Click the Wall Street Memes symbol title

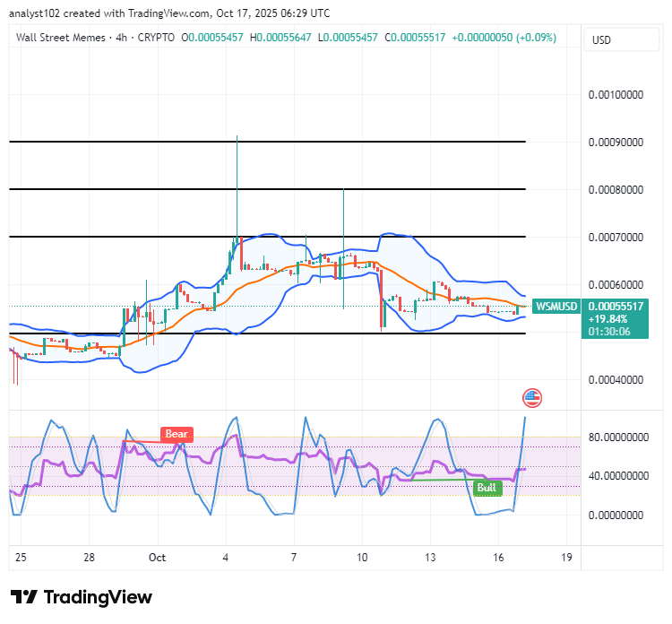pos(60,38)
